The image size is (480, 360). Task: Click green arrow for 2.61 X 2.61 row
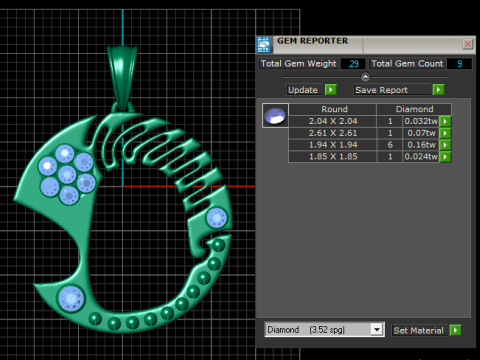(445, 133)
